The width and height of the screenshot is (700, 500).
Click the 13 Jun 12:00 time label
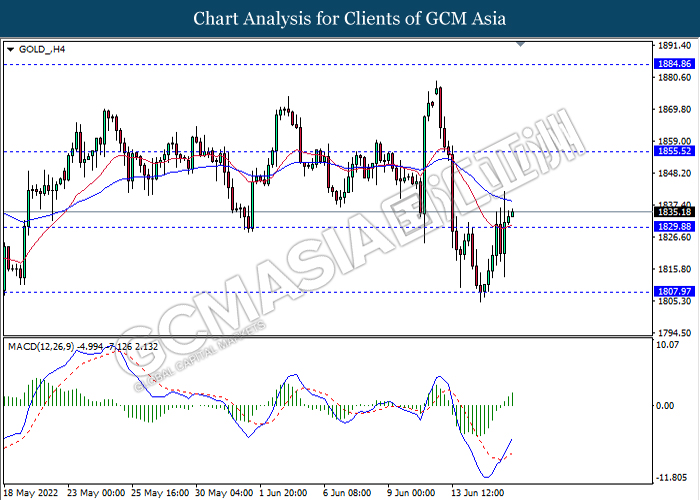click(x=477, y=493)
